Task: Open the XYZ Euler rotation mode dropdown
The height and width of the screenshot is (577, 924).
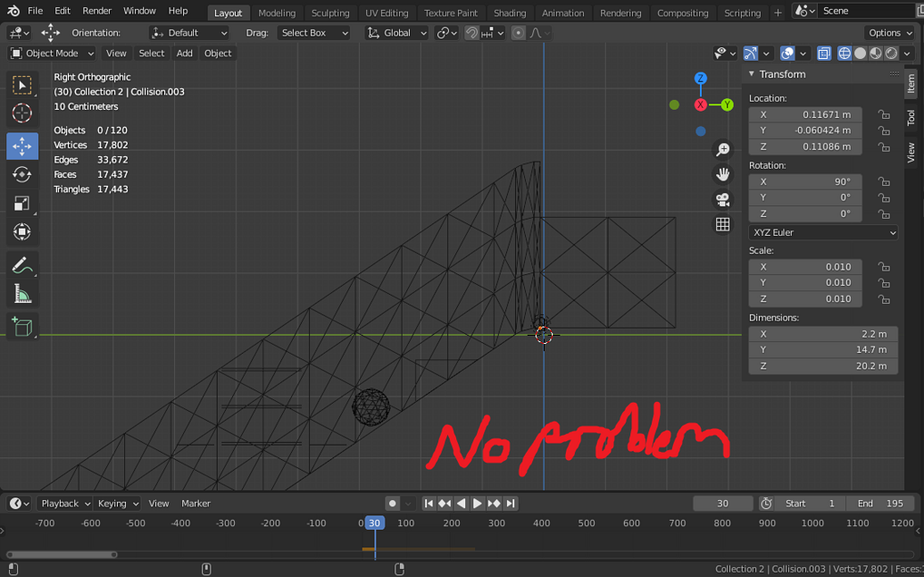Action: tap(822, 232)
